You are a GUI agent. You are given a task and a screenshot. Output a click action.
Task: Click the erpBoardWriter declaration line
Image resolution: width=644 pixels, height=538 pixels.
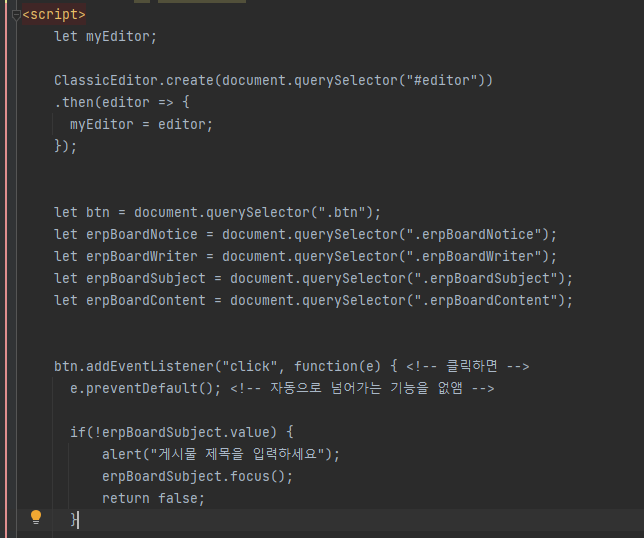(x=305, y=257)
